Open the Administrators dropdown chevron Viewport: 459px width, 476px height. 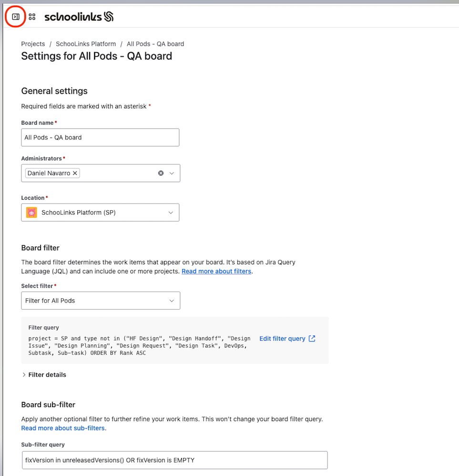point(172,173)
